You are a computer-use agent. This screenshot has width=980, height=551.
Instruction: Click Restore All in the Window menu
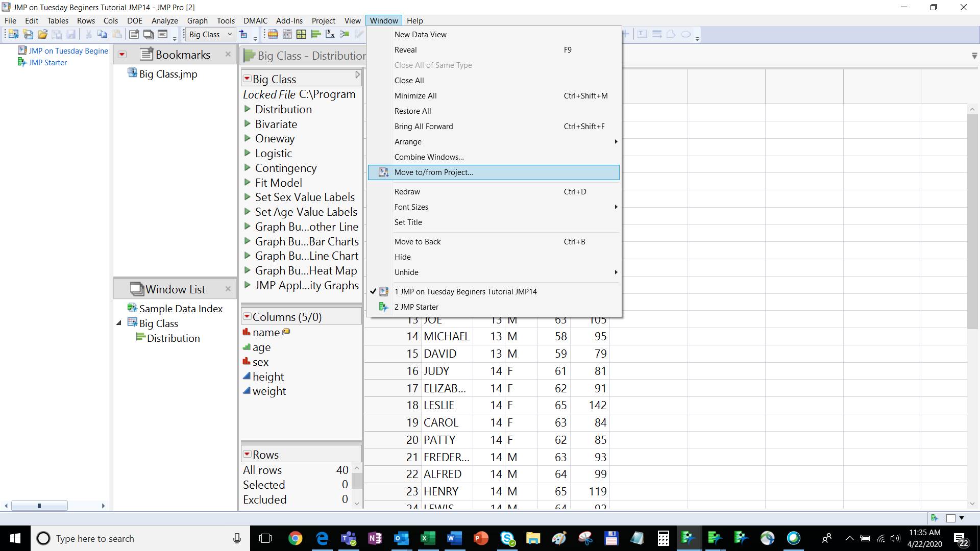click(x=413, y=111)
